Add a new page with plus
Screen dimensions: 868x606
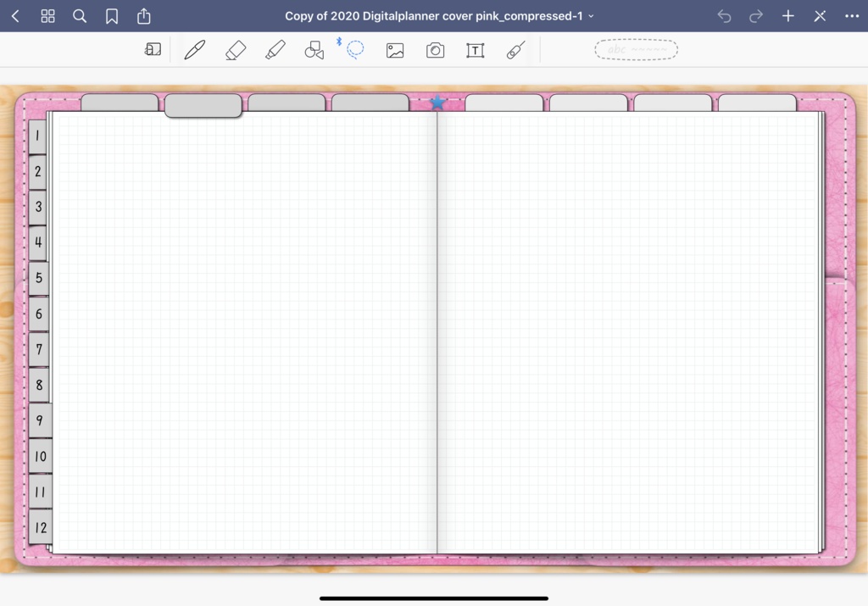point(787,16)
